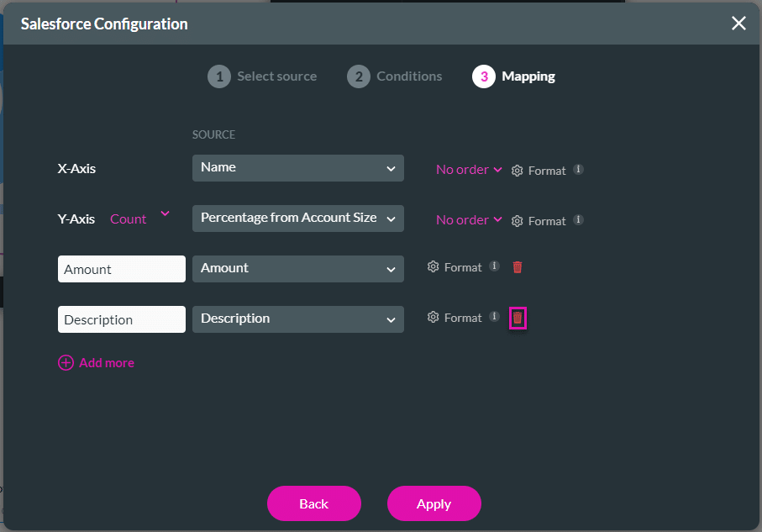Open the Amount source dropdown
The image size is (762, 532).
(x=297, y=269)
